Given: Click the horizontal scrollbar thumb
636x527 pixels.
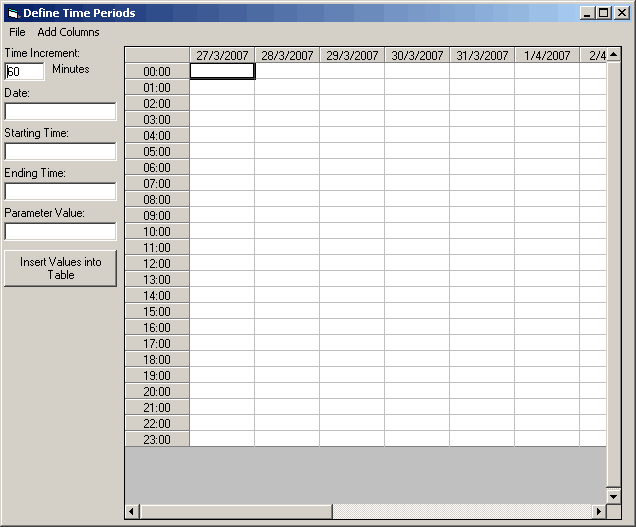Looking at the screenshot, I should pos(236,512).
